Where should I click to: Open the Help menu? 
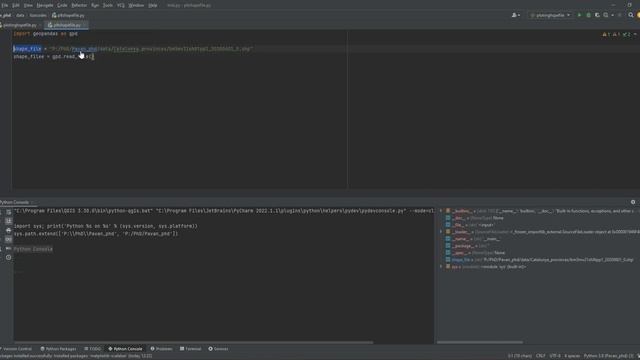pos(153,5)
